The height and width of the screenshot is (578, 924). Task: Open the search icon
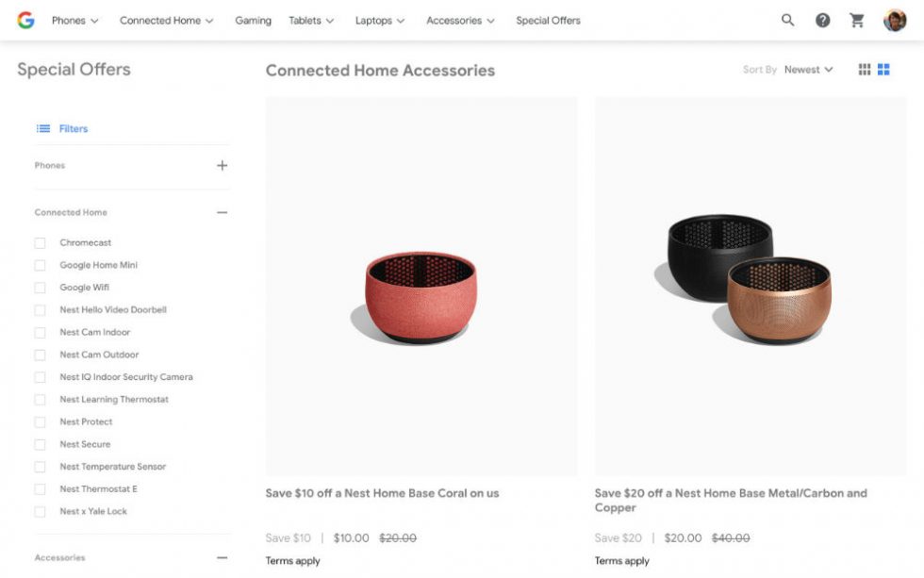coord(788,20)
